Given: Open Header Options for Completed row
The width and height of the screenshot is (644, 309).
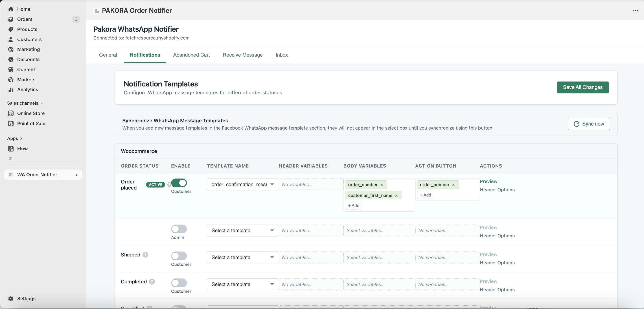Looking at the screenshot, I should coord(497,290).
